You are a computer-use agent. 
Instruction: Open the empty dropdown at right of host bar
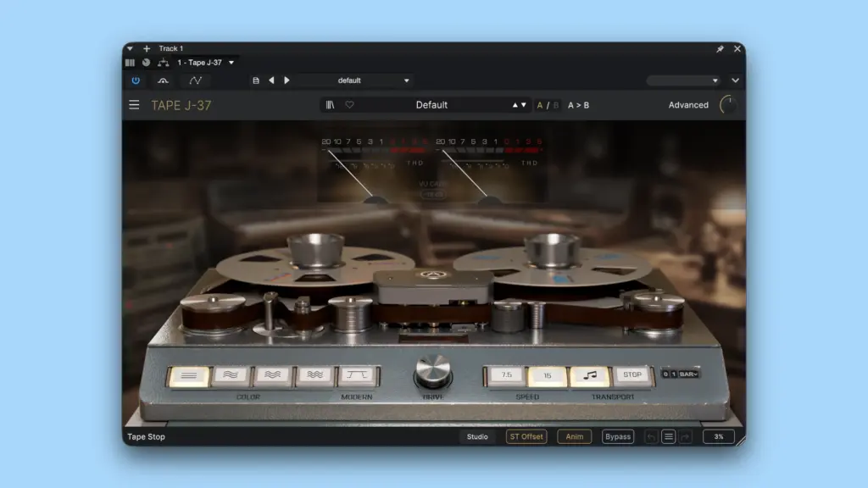pos(684,80)
